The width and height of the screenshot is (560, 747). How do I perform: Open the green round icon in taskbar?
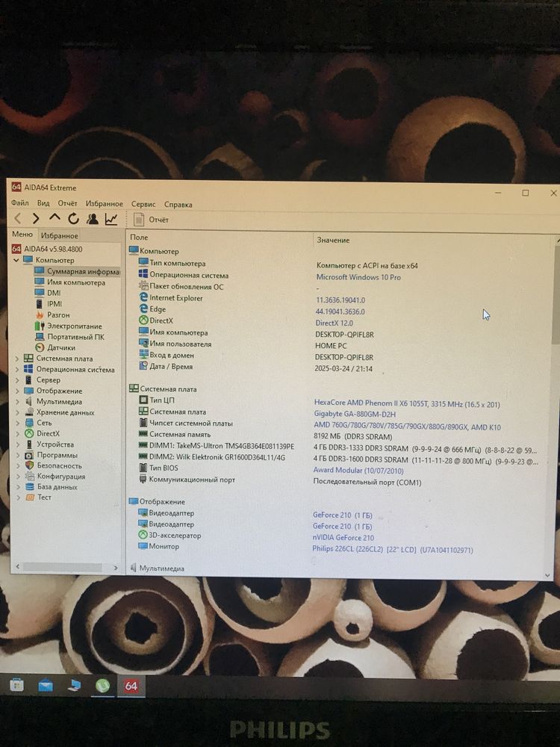[x=102, y=686]
